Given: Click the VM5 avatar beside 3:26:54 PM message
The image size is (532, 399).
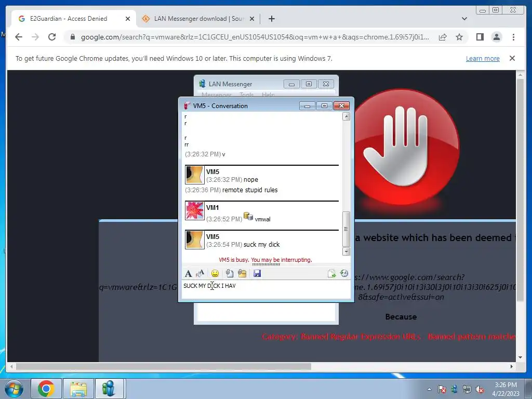Looking at the screenshot, I should 195,240.
